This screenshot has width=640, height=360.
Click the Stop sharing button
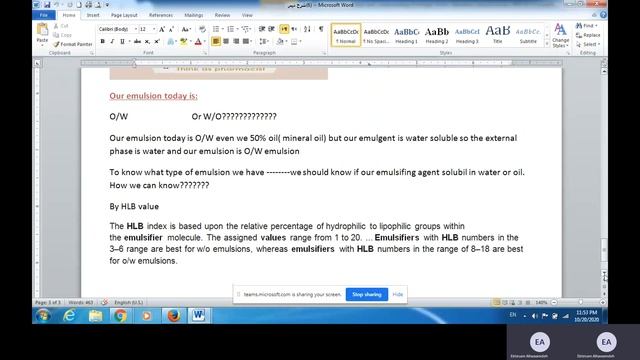click(367, 294)
